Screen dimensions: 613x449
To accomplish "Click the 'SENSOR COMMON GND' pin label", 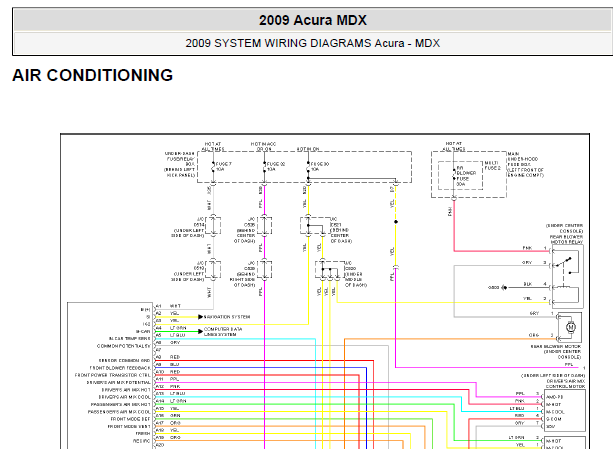I will (125, 360).
